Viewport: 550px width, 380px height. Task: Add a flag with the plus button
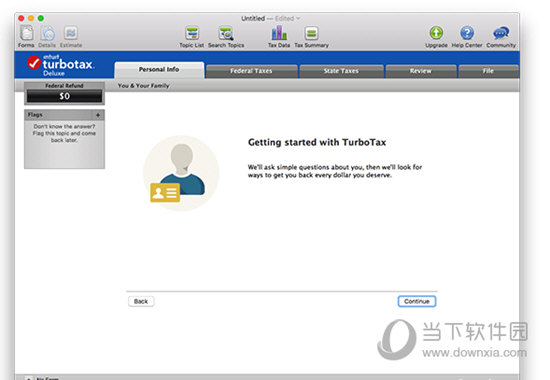[x=98, y=115]
